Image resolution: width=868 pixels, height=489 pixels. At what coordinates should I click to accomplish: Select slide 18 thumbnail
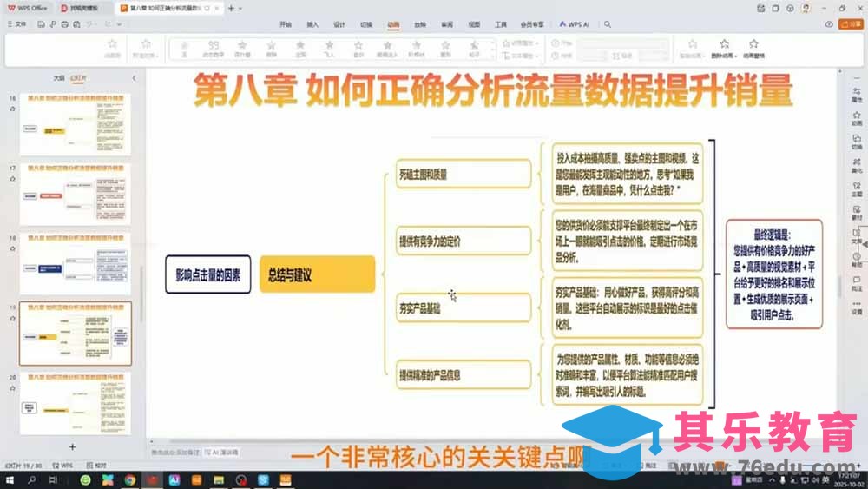76,263
